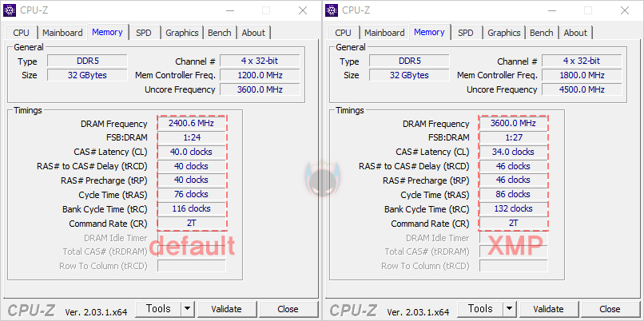Click Ver. 2.03.1.x64 text in left window
This screenshot has height=321, width=644.
click(96, 312)
